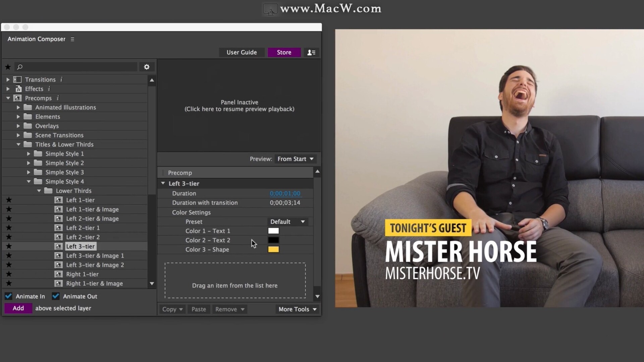Collapse the Left 3-tier properties section

coord(163,183)
